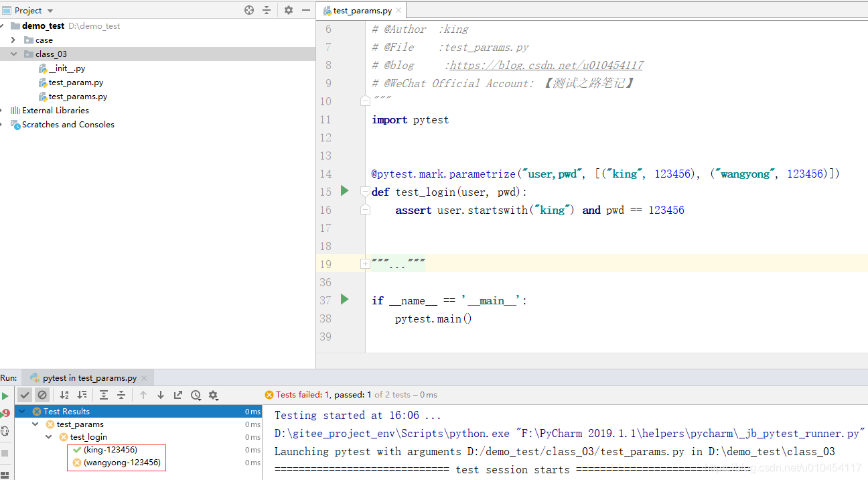Select demo_test project root
868x480 pixels.
coord(43,26)
